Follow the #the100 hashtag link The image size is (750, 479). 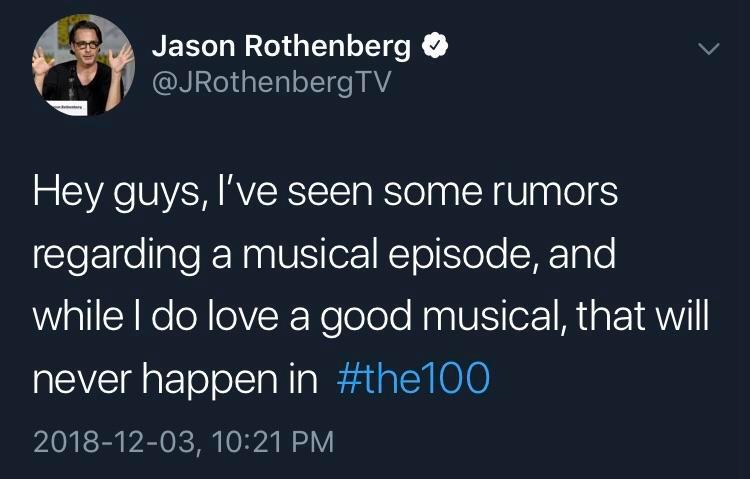[408, 378]
